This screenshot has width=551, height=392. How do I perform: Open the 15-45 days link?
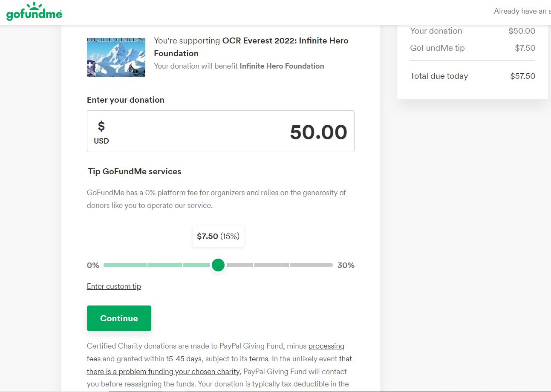(x=183, y=359)
